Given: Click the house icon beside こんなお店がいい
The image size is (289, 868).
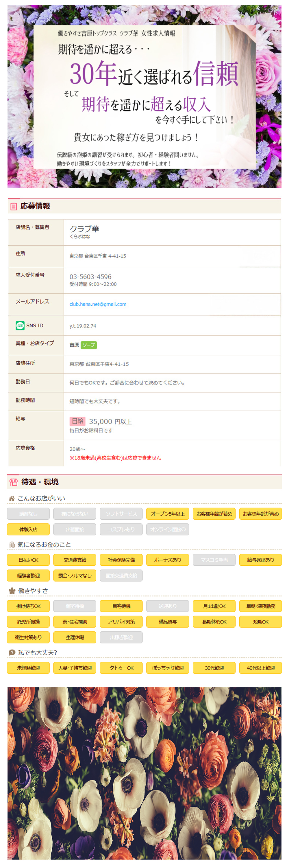Looking at the screenshot, I should [12, 498].
